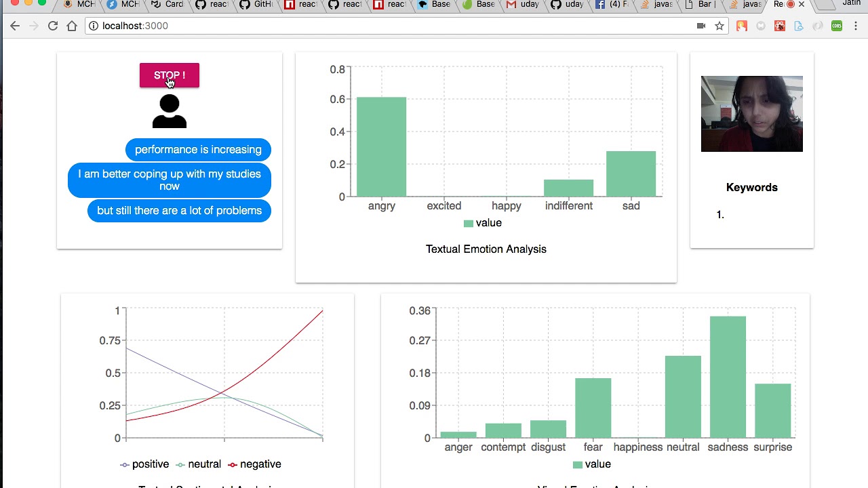Switch to the Bar browser tab
Image resolution: width=868 pixels, height=488 pixels.
click(700, 5)
